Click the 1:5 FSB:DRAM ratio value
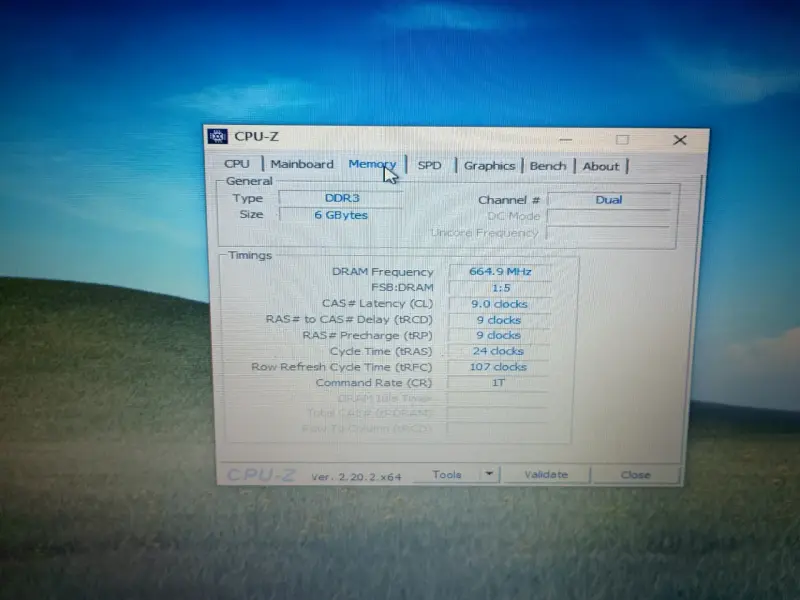 (501, 288)
